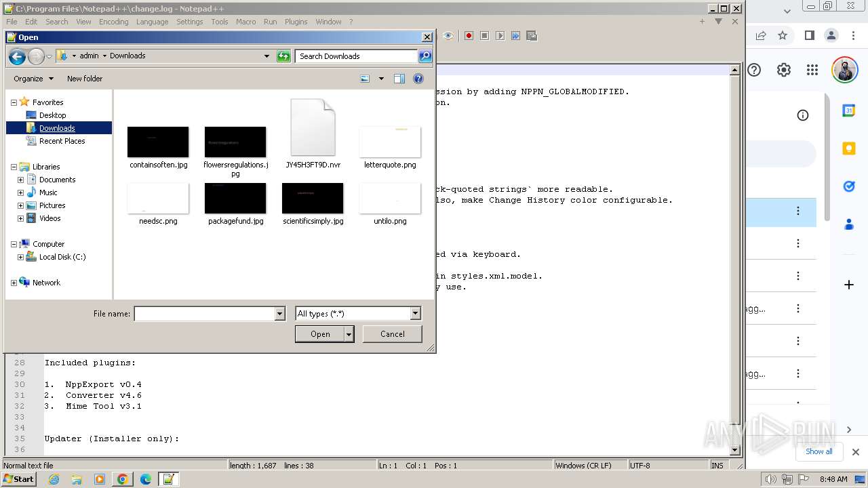
Task: Bookmark this page with star icon
Action: pyautogui.click(x=783, y=35)
